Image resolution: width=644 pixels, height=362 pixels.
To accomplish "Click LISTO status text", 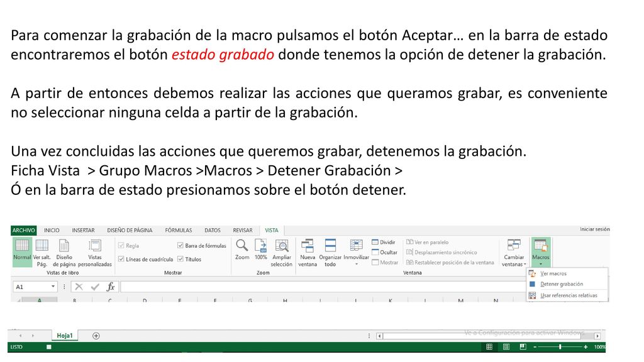I will (x=16, y=347).
